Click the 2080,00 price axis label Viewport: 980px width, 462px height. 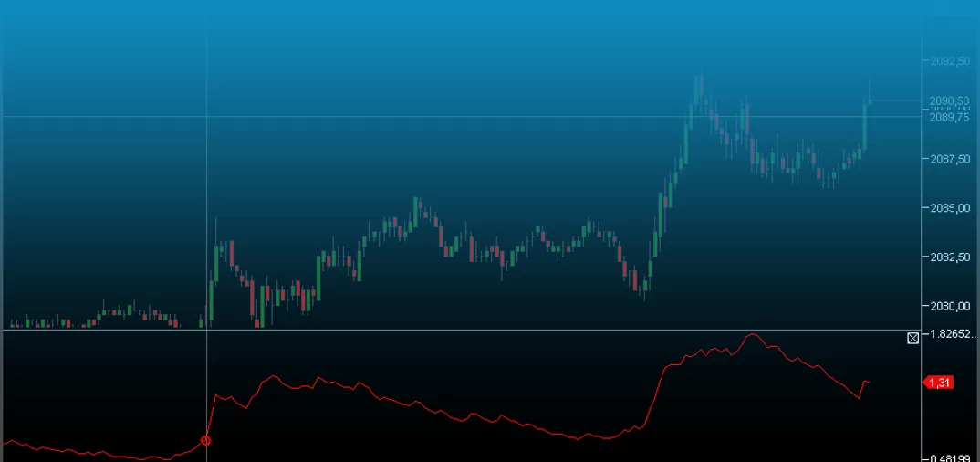[950, 307]
